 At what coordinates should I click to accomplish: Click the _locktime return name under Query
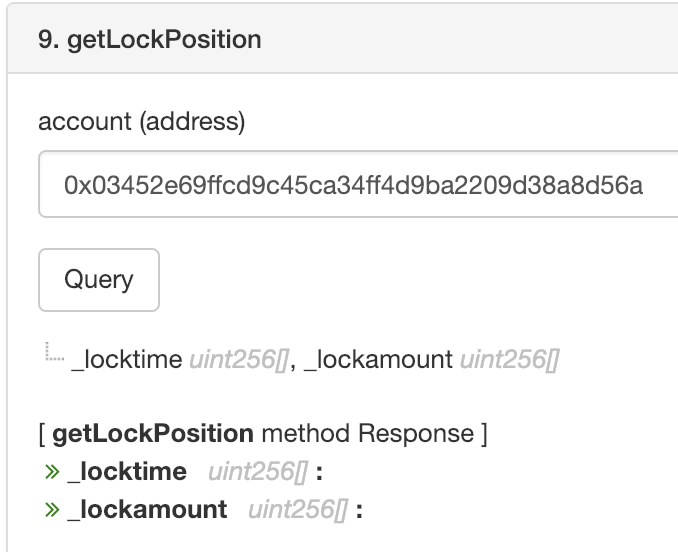pyautogui.click(x=126, y=360)
